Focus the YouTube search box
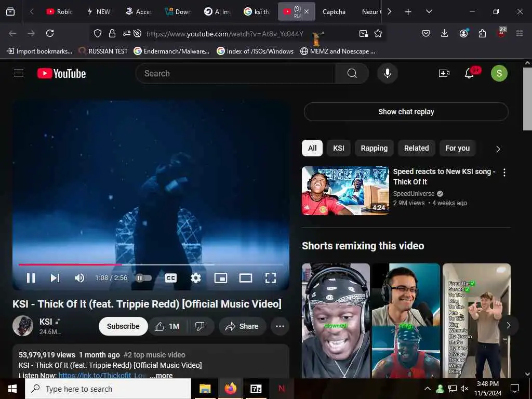The height and width of the screenshot is (399, 532). pyautogui.click(x=235, y=73)
